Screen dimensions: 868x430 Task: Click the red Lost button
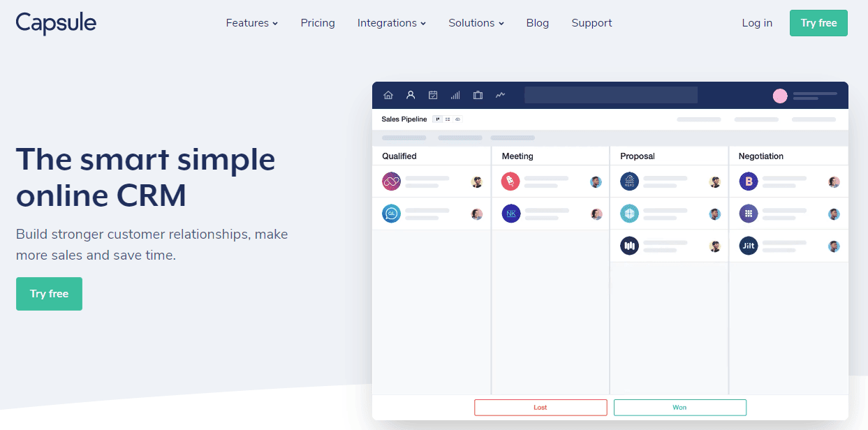tap(540, 408)
